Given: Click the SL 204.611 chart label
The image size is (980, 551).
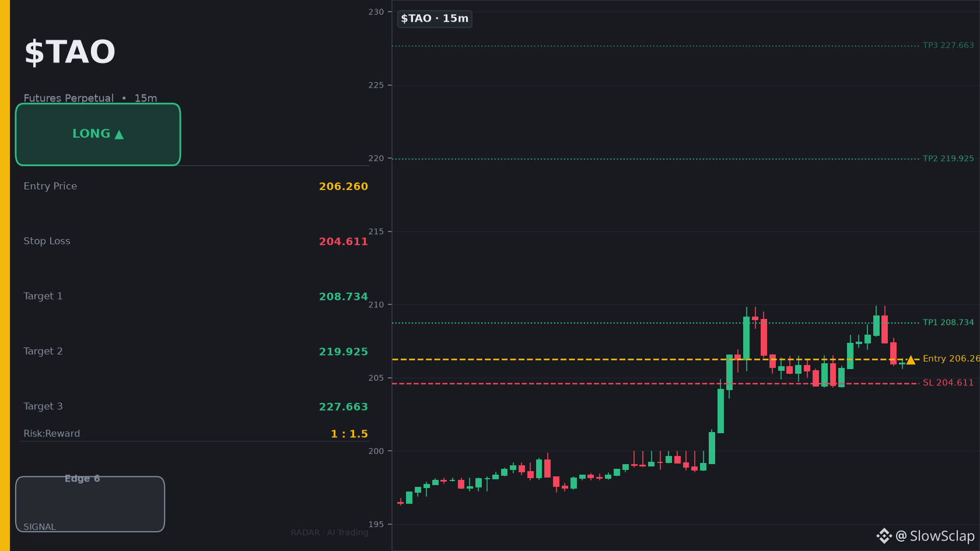Looking at the screenshot, I should tap(948, 383).
